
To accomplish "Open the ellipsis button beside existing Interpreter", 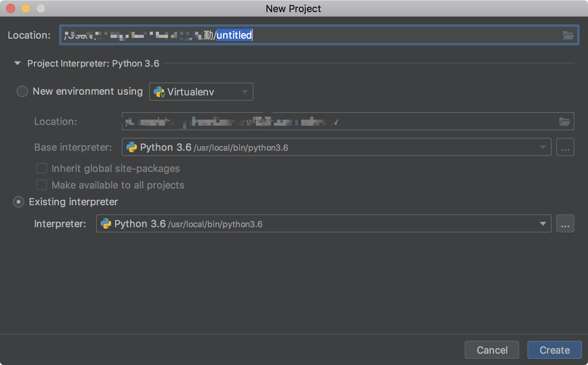I will click(565, 224).
